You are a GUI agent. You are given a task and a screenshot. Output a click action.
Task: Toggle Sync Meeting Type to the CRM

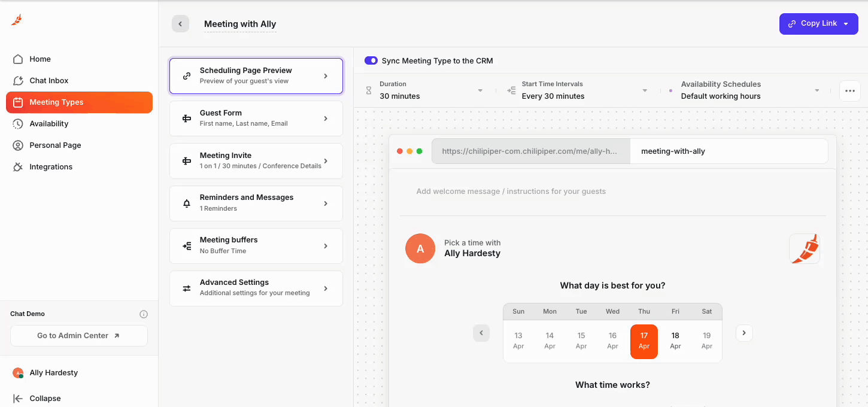tap(371, 60)
